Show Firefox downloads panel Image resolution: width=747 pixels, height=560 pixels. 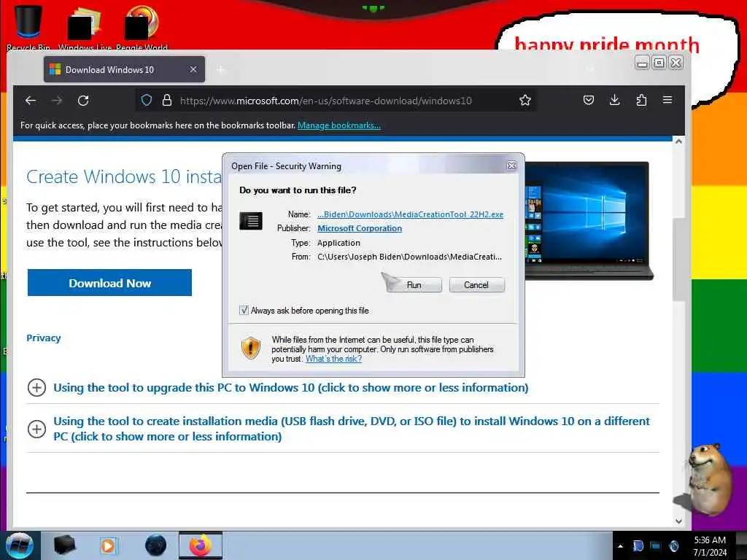[614, 100]
